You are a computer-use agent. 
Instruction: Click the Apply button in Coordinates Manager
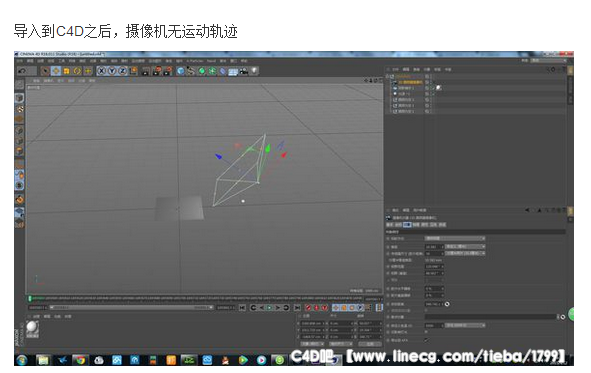click(370, 344)
